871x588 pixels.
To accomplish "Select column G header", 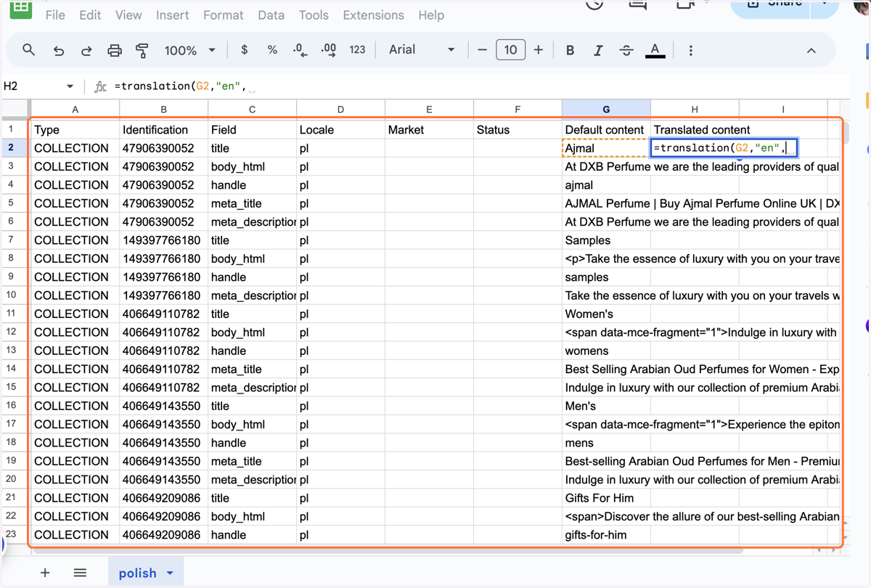I will pyautogui.click(x=606, y=110).
